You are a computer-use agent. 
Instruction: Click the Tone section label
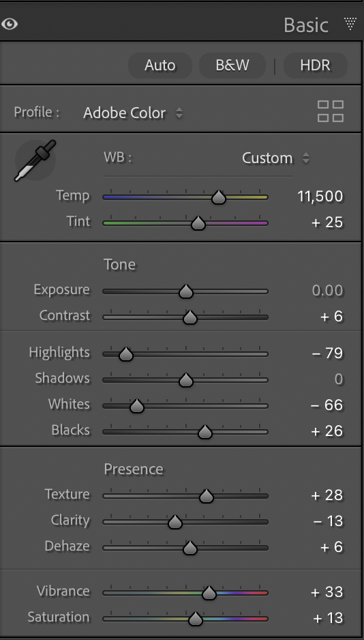(x=119, y=265)
